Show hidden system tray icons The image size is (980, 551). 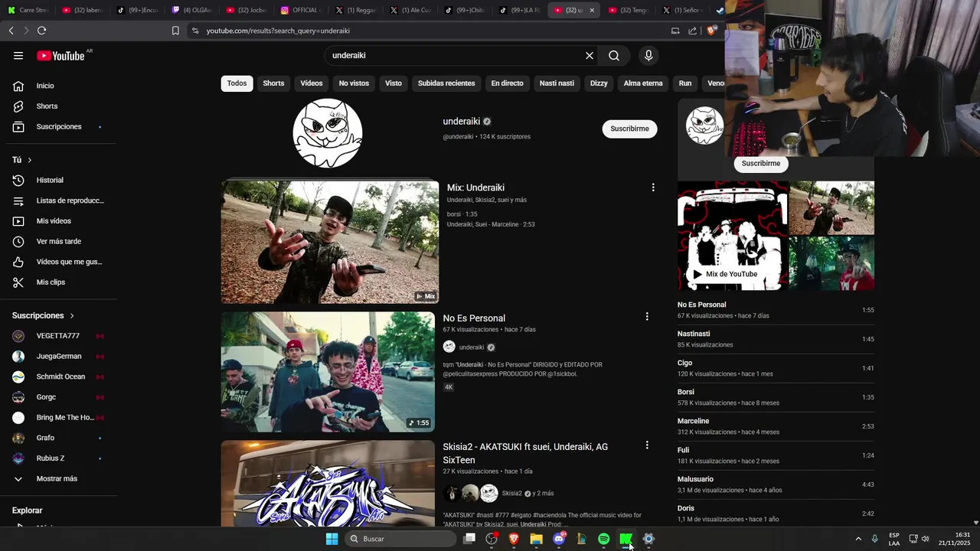click(x=857, y=539)
